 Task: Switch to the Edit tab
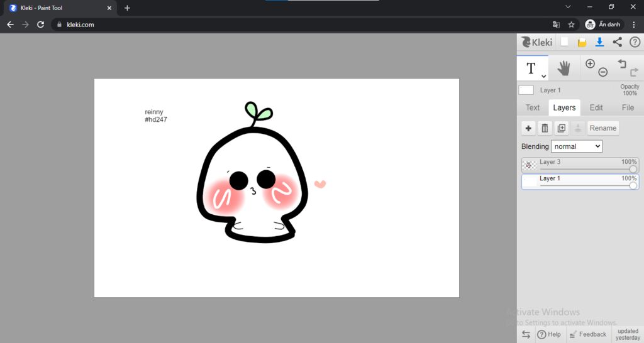[x=596, y=107]
